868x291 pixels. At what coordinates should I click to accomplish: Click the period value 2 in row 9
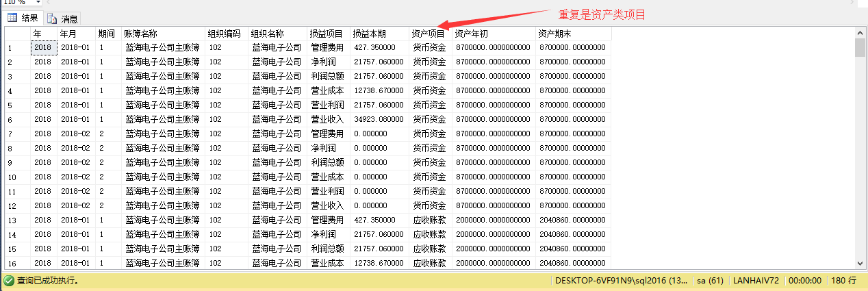109,162
